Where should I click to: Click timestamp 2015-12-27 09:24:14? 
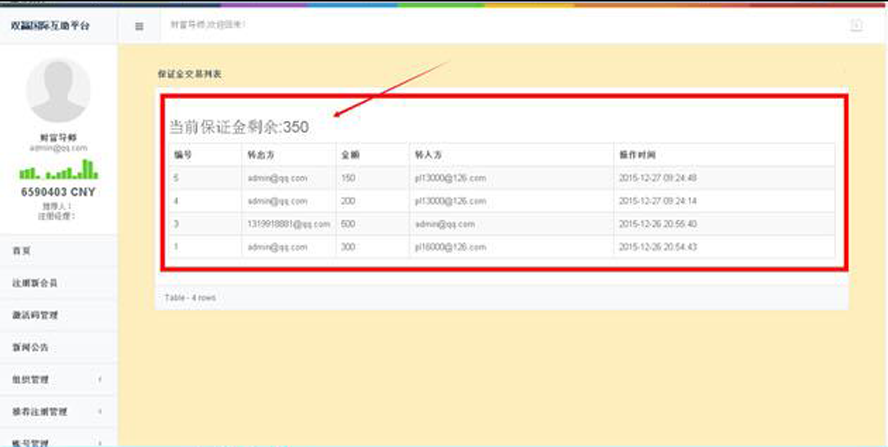pyautogui.click(x=658, y=201)
